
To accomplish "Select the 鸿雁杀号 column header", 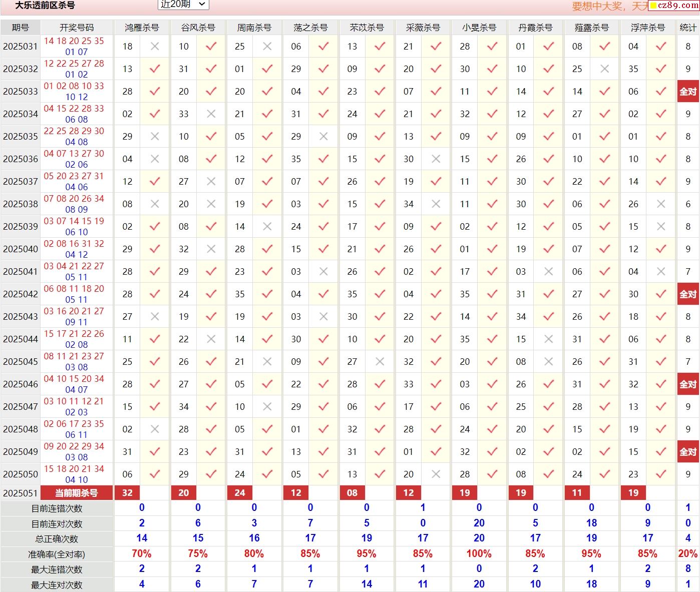I will (142, 28).
